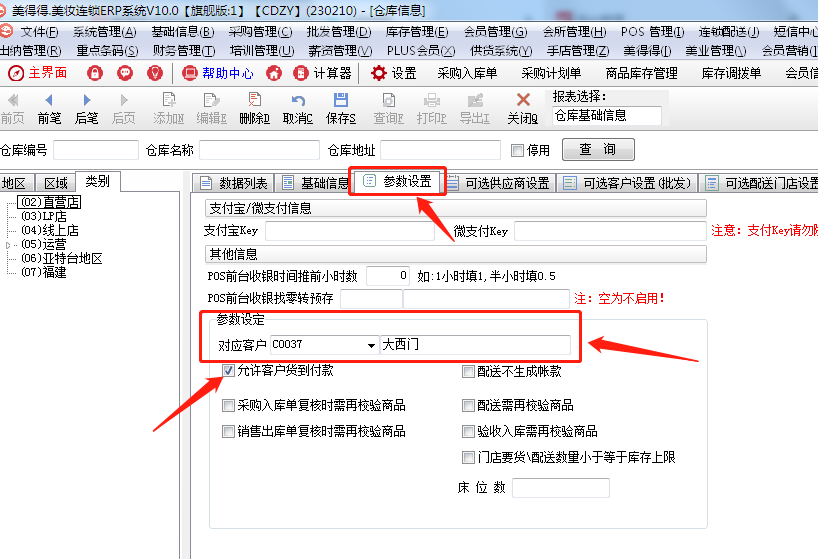Switch to the 数据列表 tab

233,183
